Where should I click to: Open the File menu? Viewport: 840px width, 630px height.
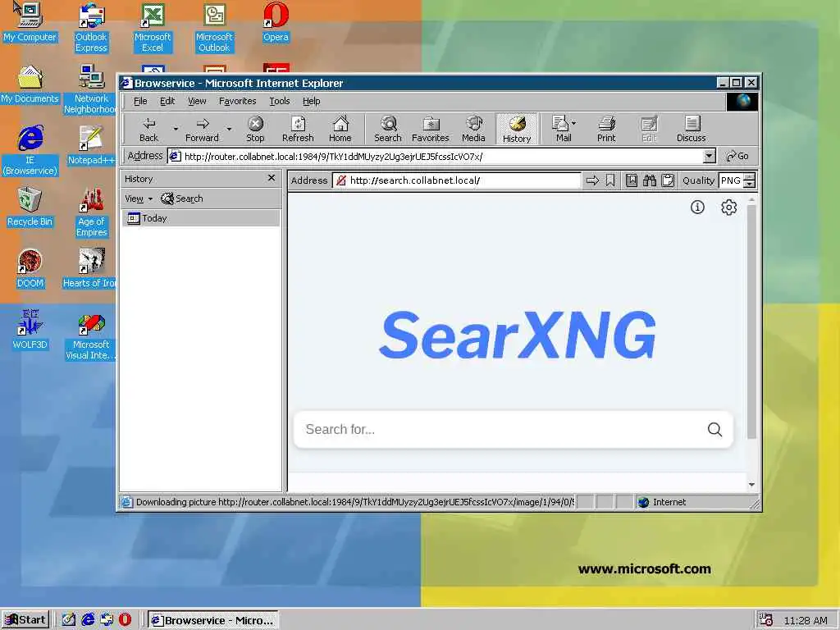coord(140,101)
